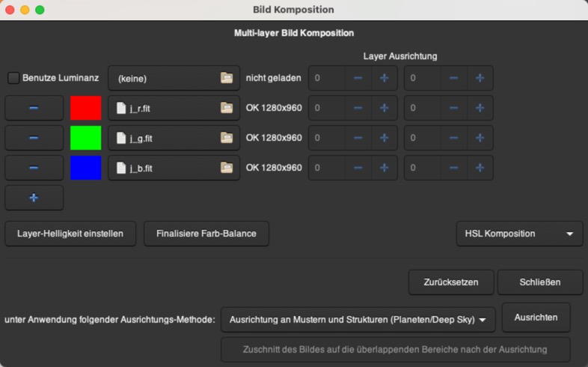Expand the Ausrichtungs-Methode dropdown

(358, 320)
